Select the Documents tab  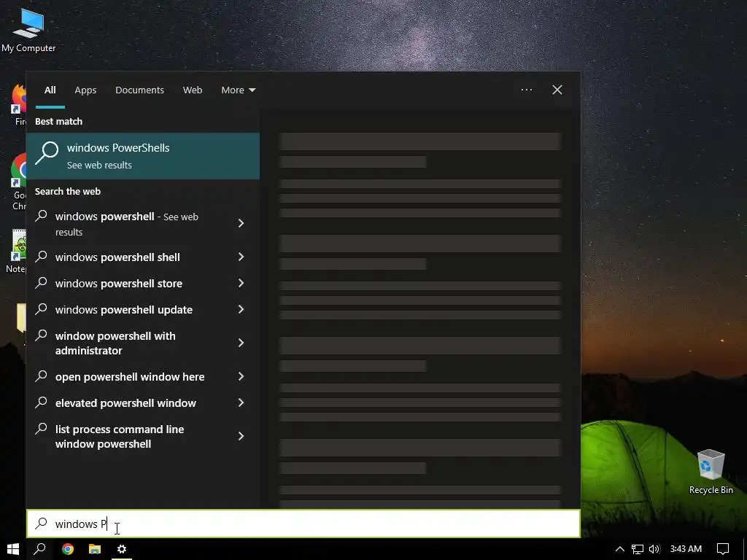139,90
